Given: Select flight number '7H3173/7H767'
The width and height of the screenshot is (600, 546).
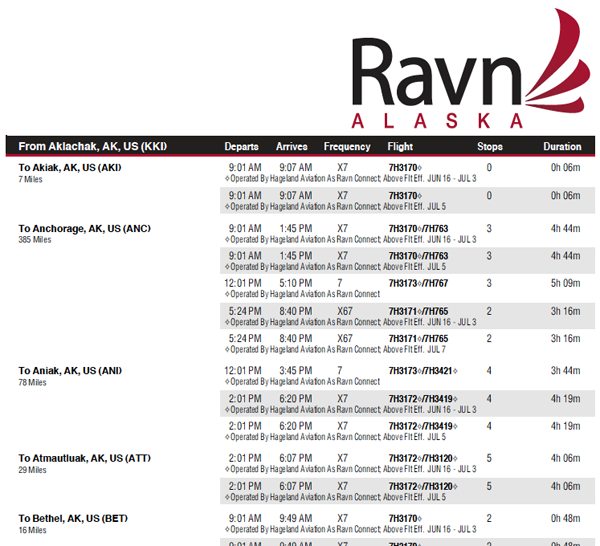Looking at the screenshot, I should (418, 283).
